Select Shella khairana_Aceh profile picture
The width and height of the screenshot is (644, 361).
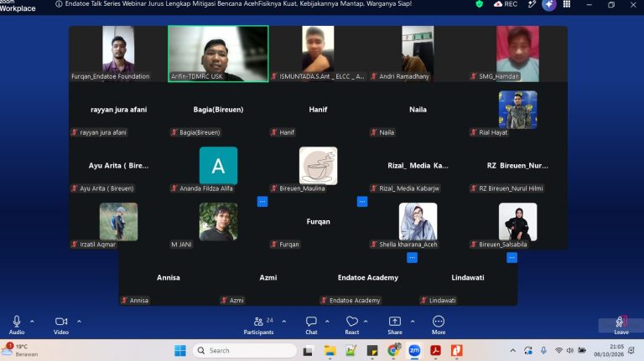(418, 221)
